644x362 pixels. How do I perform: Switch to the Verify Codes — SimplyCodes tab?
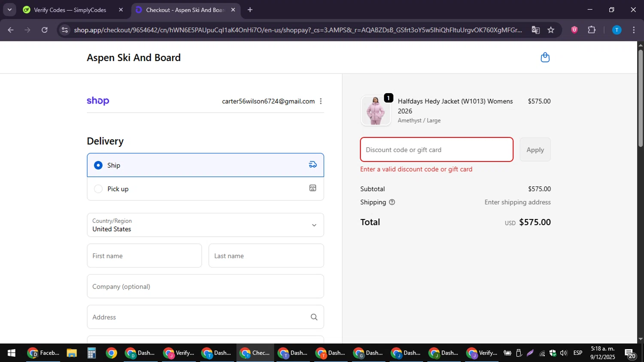pyautogui.click(x=70, y=10)
